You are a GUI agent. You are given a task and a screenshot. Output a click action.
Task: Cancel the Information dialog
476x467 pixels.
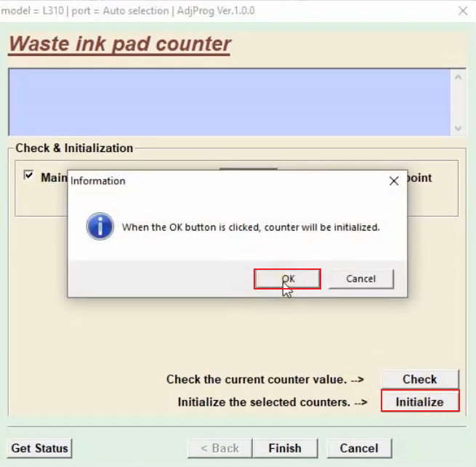[x=360, y=279]
